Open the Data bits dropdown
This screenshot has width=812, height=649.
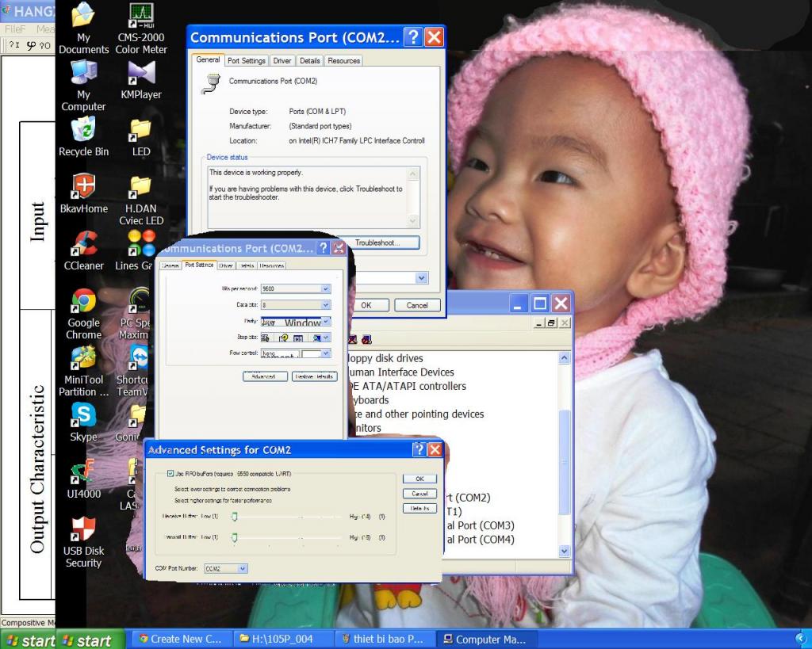[325, 305]
